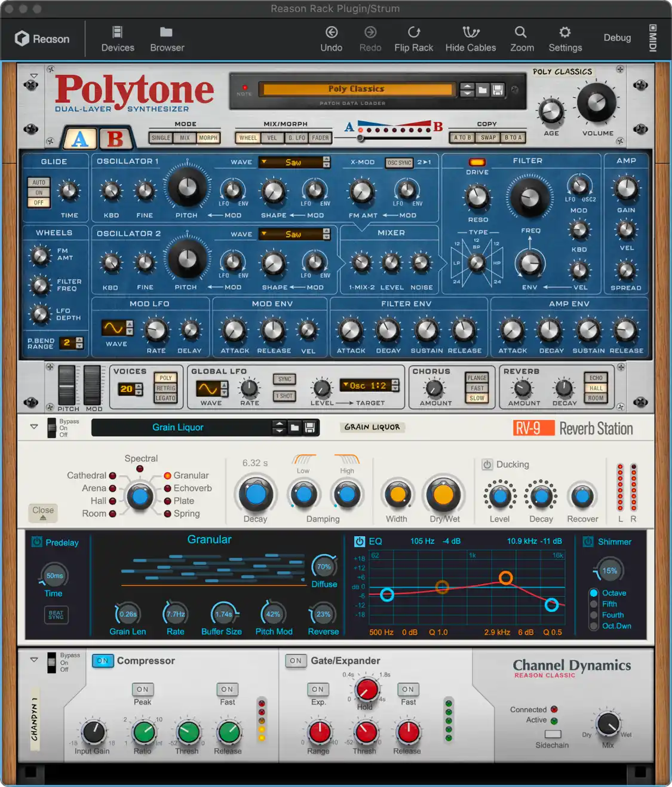Image resolution: width=672 pixels, height=787 pixels.
Task: Toggle gate Exp. ON button
Action: [x=318, y=690]
